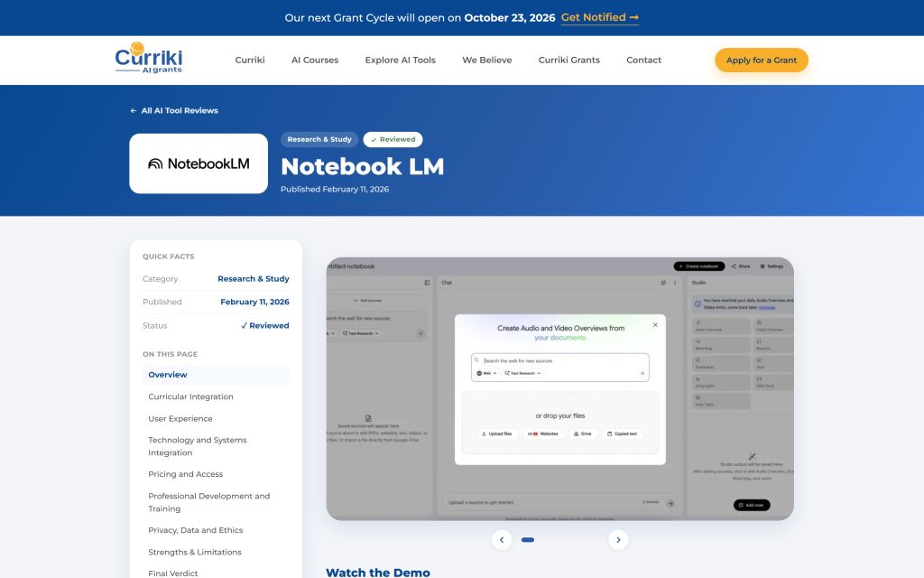Click the Watch the Demo heading
Image resolution: width=924 pixels, height=578 pixels.
click(378, 572)
